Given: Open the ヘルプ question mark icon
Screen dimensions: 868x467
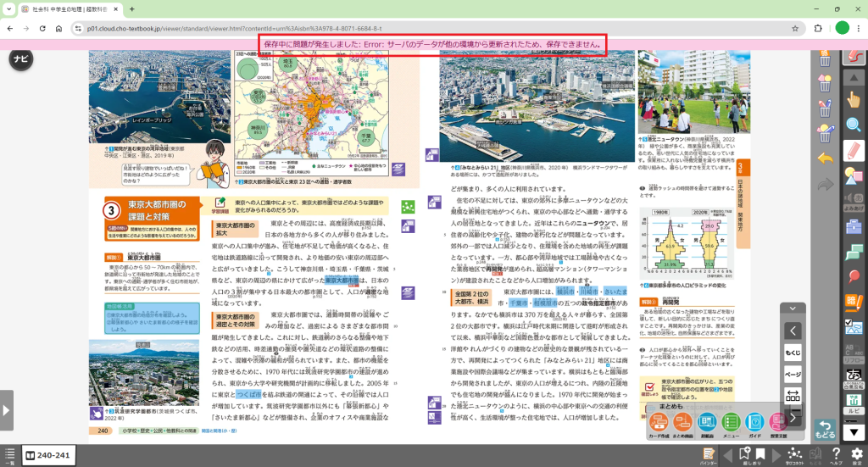Looking at the screenshot, I should [836, 455].
